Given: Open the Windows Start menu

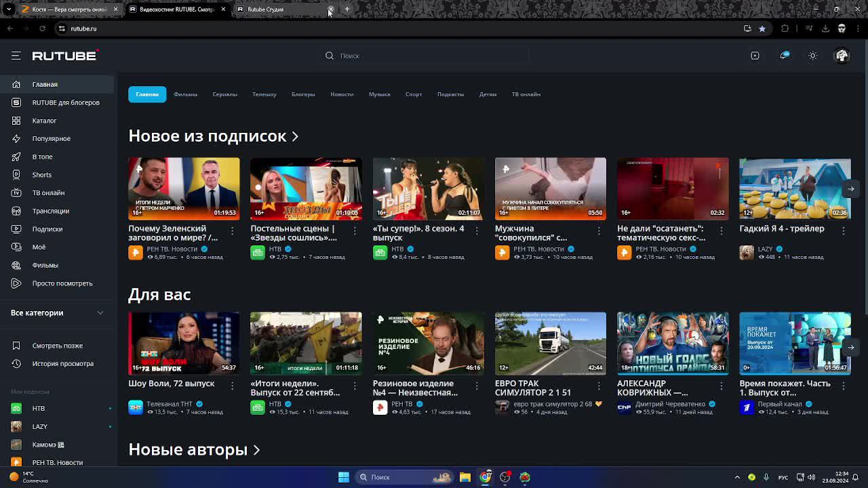Looking at the screenshot, I should click(344, 477).
